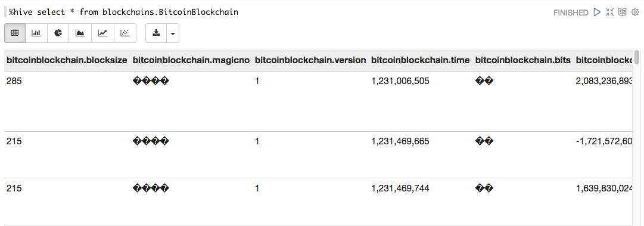This screenshot has height=226, width=644.
Task: Select the pie chart visualization
Action: (x=58, y=33)
